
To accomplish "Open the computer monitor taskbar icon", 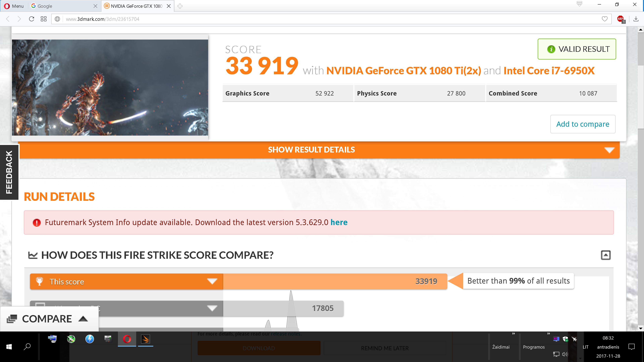I will coord(52,339).
